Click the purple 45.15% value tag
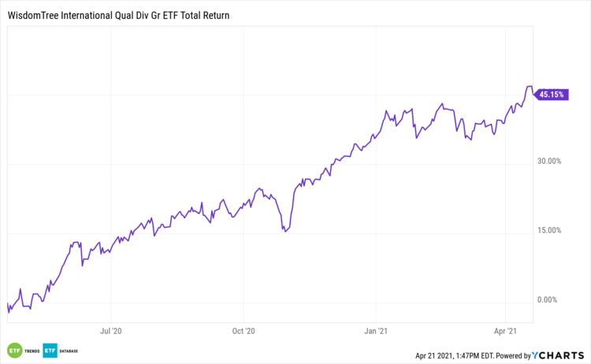Viewport: 591px width, 364px height. (549, 95)
